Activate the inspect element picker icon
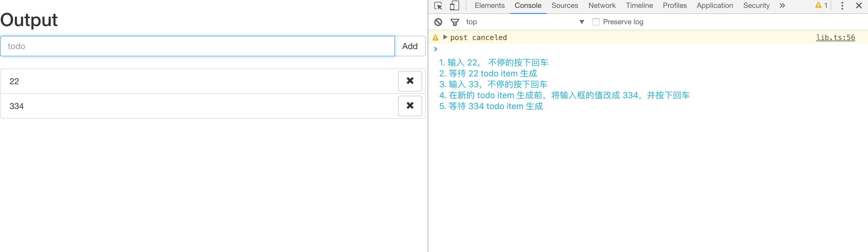This screenshot has height=252, width=868. 438,6
